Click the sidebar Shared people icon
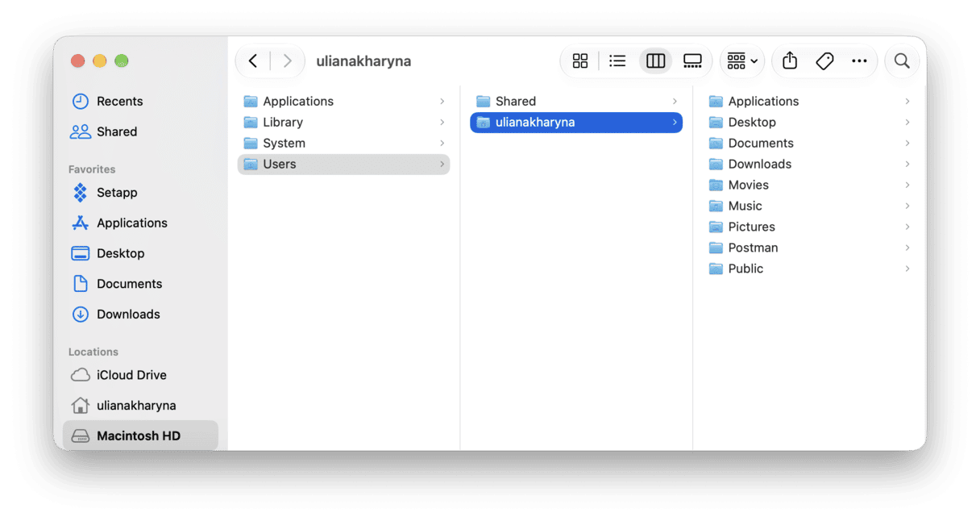 coord(81,131)
